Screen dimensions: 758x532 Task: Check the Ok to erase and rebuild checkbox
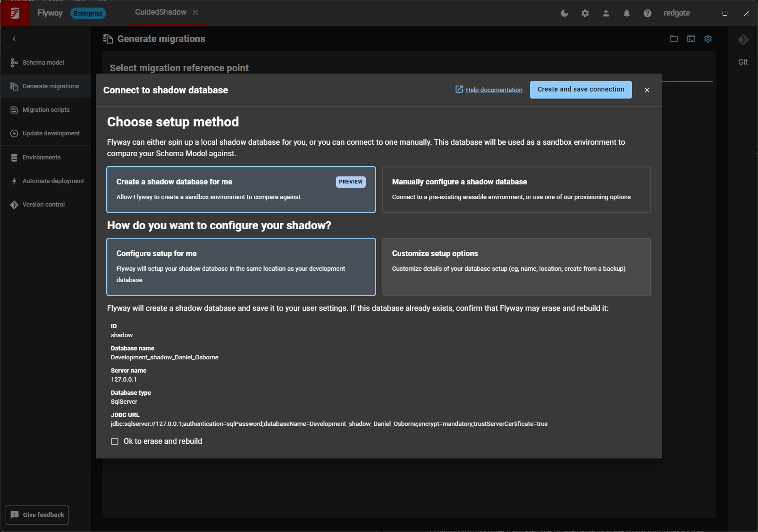point(115,441)
